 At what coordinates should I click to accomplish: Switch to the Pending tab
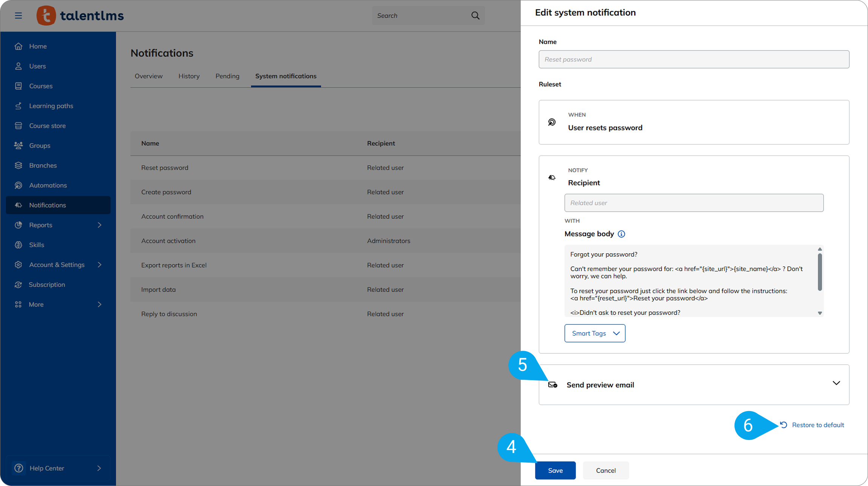[227, 76]
